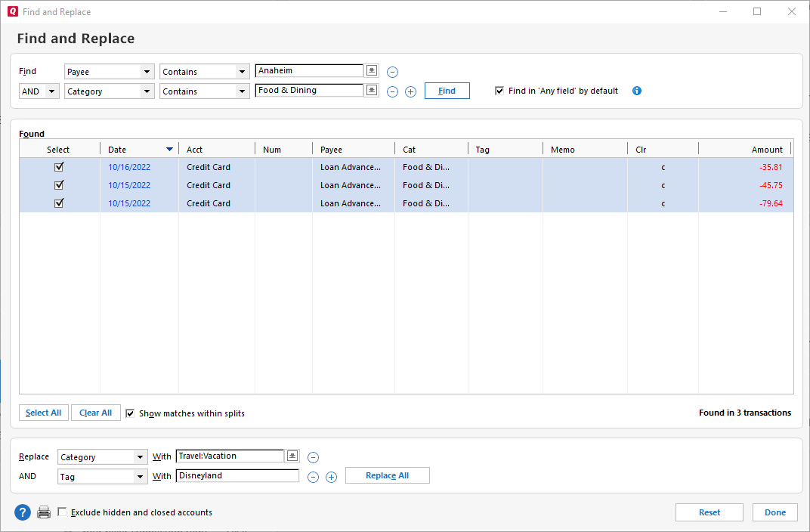Click the info icon beside 'Any field' option
This screenshot has width=810, height=532.
[636, 91]
